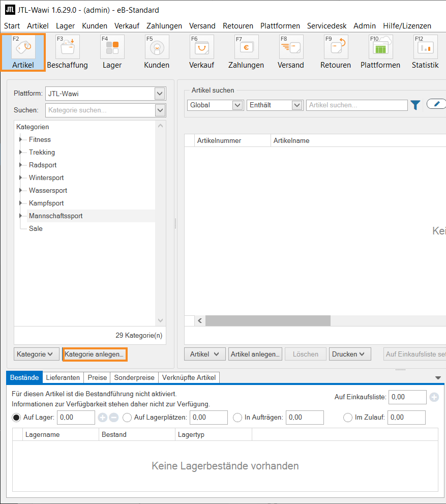Click the plus icon beside Auf Lager
Screen dimensions: 446x504
pos(103,418)
